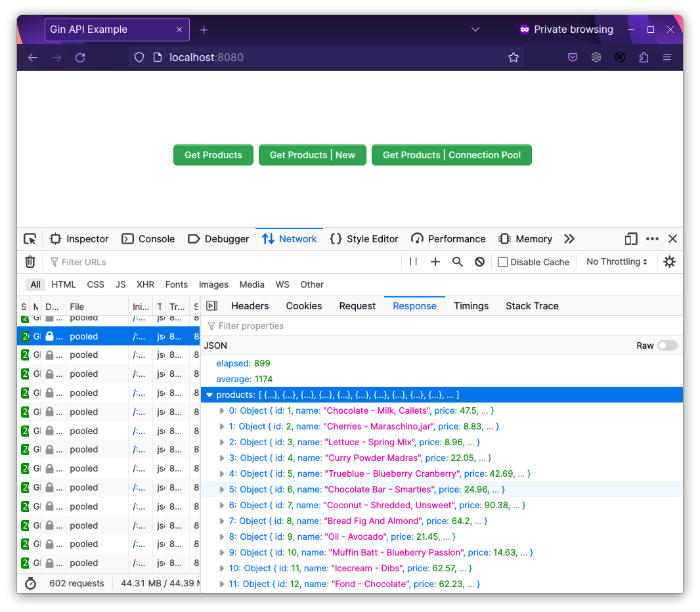Pause network traffic recording
Image resolution: width=700 pixels, height=612 pixels.
(412, 261)
